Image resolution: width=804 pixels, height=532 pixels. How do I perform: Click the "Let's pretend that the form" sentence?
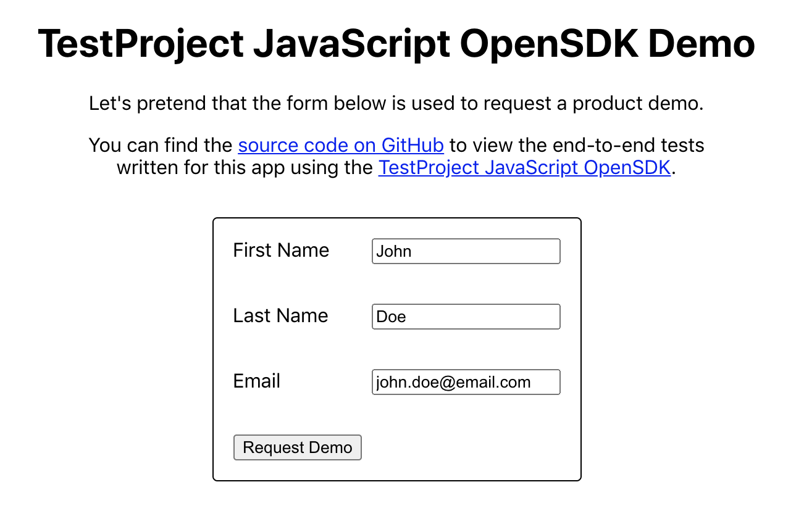click(x=247, y=103)
